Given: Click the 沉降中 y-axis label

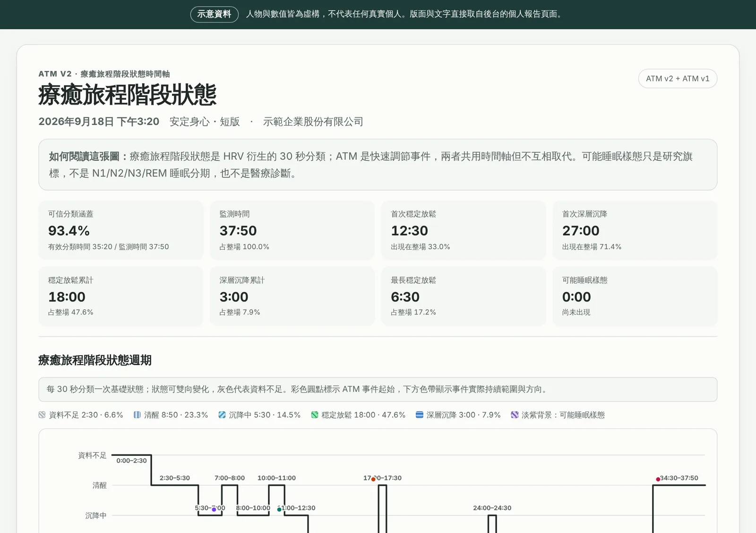Looking at the screenshot, I should 96,516.
